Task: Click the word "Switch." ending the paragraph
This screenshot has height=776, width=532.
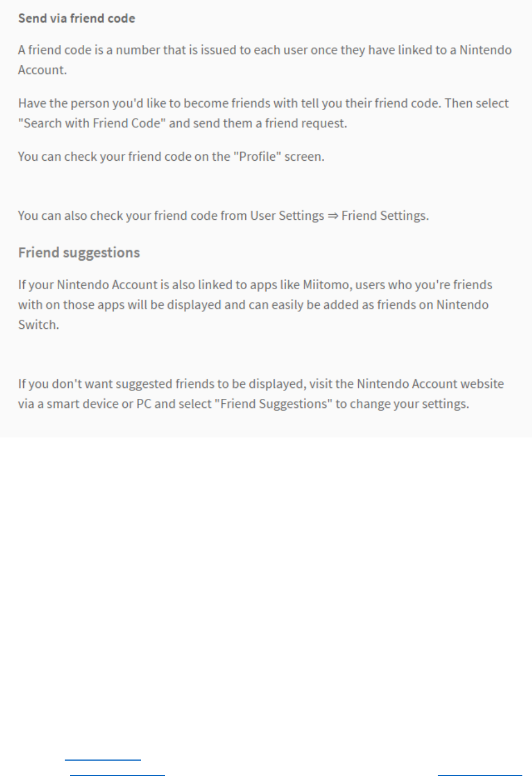Action: click(39, 325)
